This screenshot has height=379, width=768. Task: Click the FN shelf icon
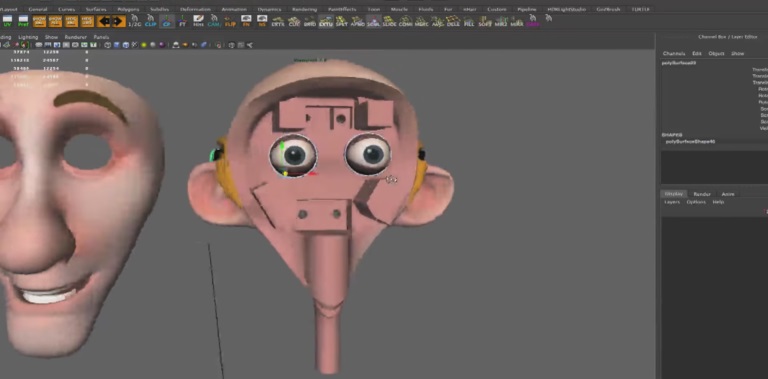(x=246, y=21)
